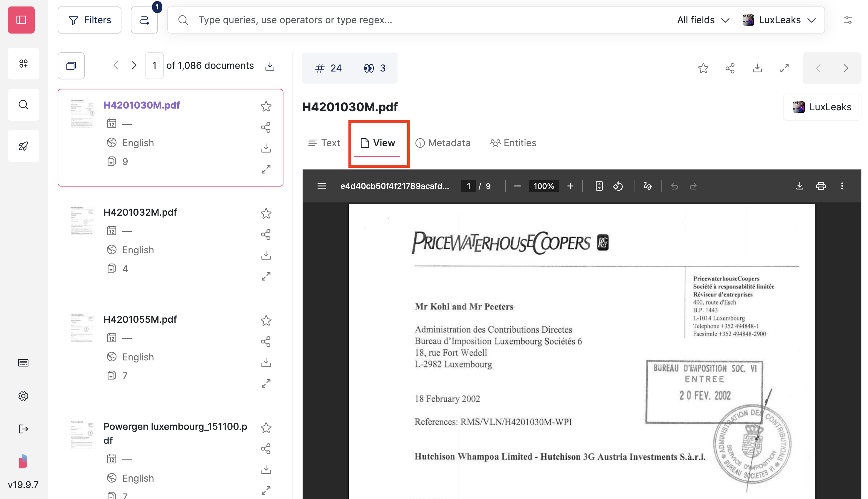Expand H4201030M.pdf from results list
The image size is (868, 499).
266,169
